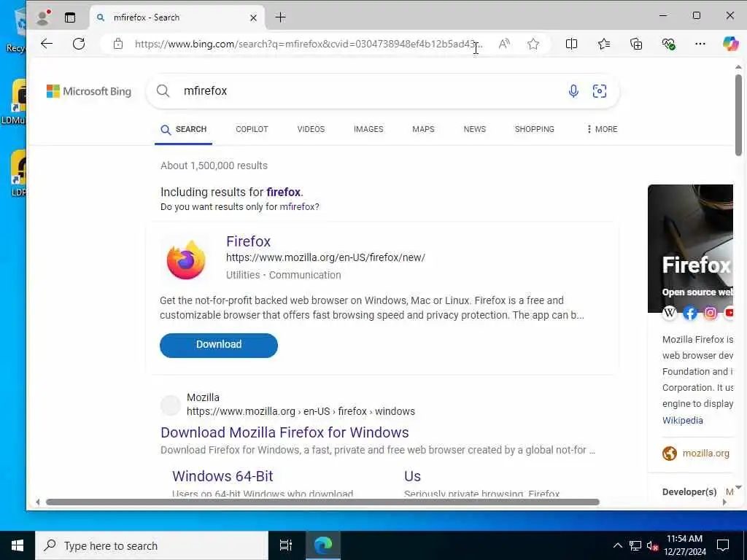Search using voice microphone icon
This screenshot has width=747, height=560.
(573, 90)
